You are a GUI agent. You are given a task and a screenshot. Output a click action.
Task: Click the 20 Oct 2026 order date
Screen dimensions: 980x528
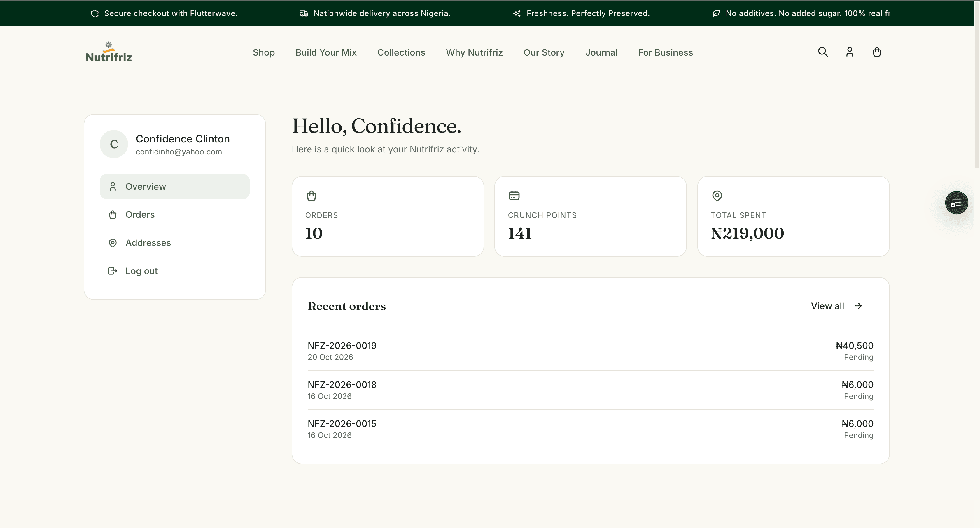click(330, 357)
